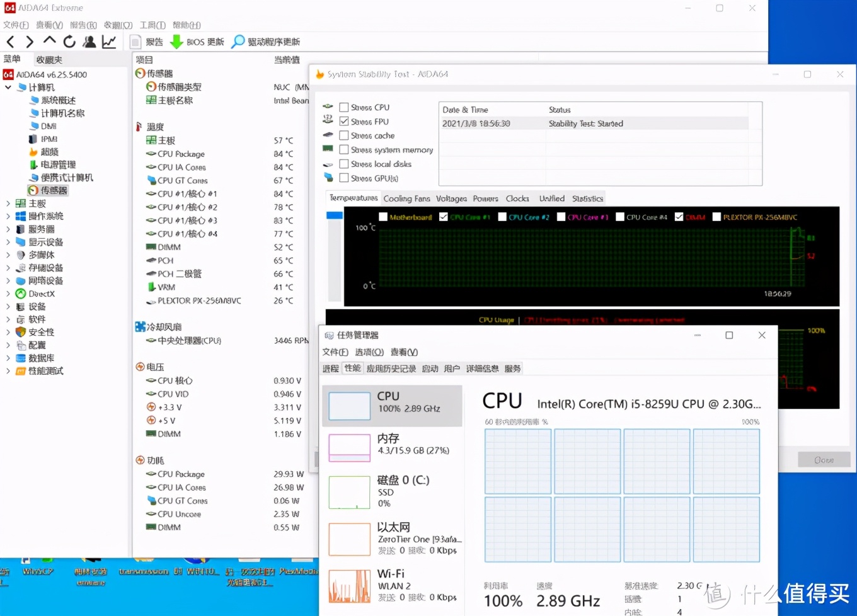Click the Back navigation arrow in AIDA64 toolbar

tap(10, 42)
